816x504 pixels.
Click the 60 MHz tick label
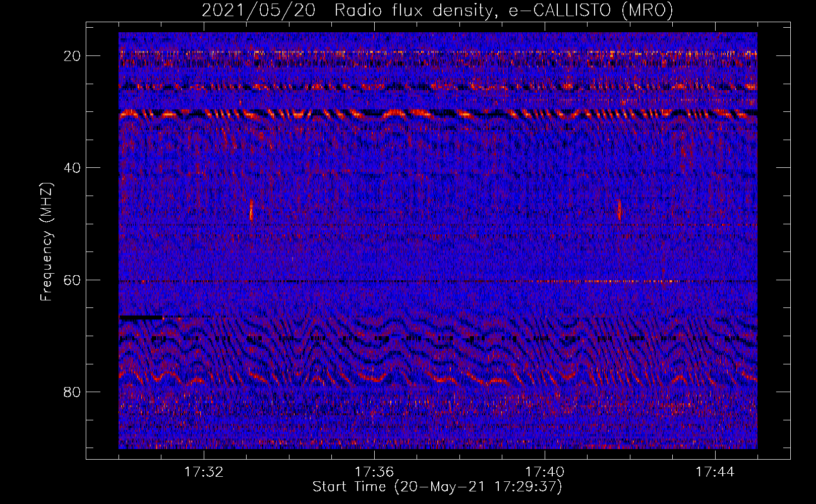[x=73, y=280]
